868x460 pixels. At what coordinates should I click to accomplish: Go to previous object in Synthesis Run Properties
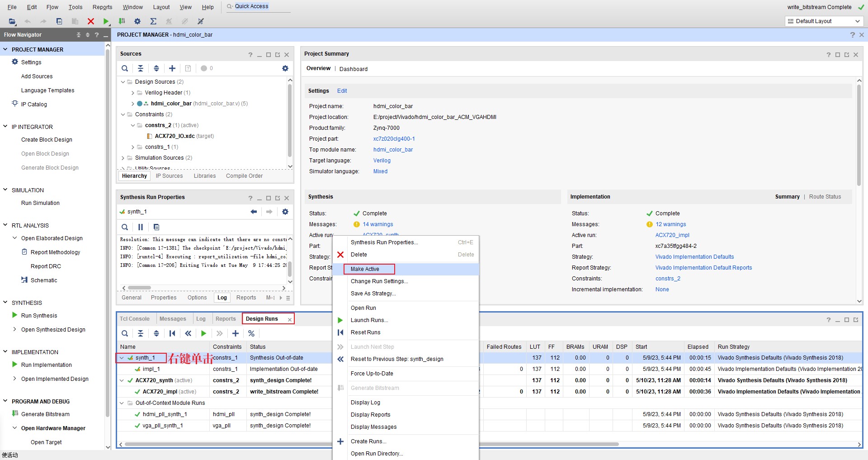(x=254, y=212)
